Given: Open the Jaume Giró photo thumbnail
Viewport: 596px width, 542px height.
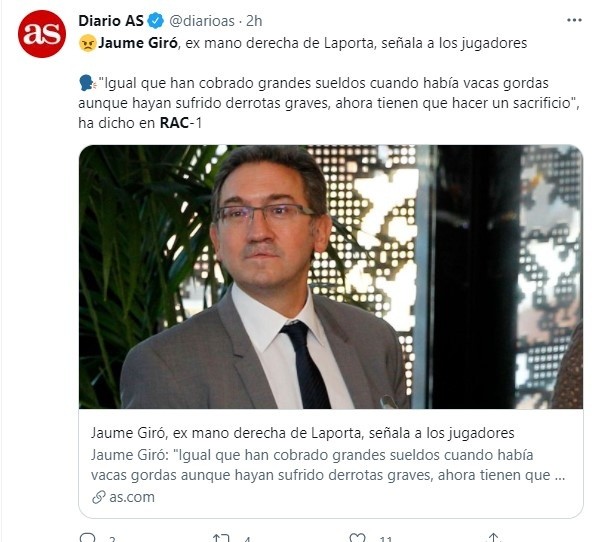Looking at the screenshot, I should point(331,277).
